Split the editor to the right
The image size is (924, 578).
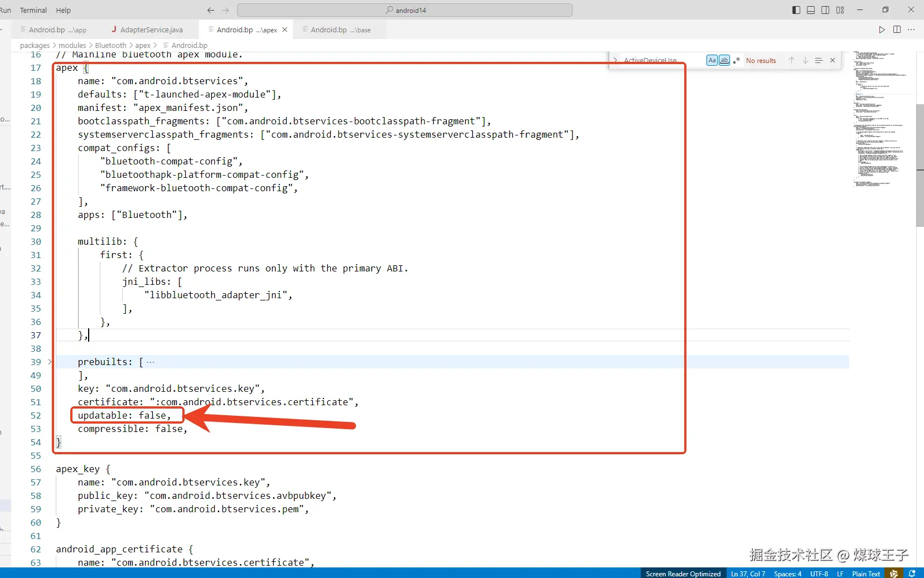[897, 30]
